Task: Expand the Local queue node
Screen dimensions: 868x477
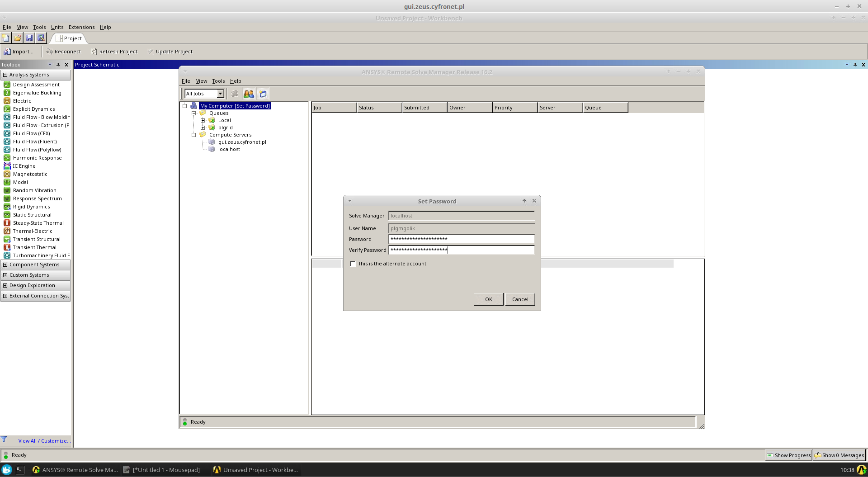Action: pyautogui.click(x=203, y=120)
